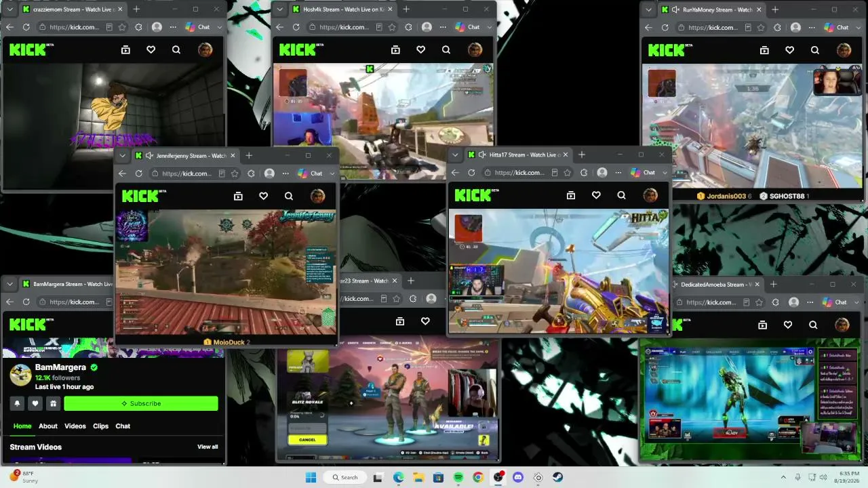Open Spotify from the taskbar

tap(458, 477)
